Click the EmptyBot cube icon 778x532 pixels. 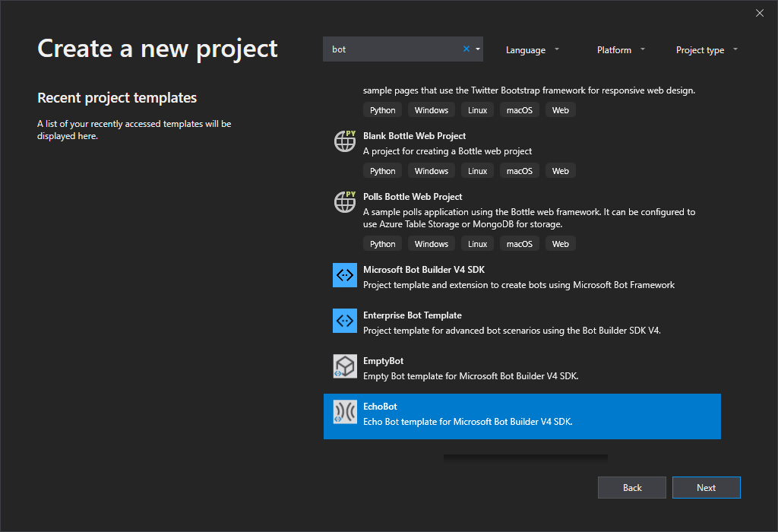point(345,366)
